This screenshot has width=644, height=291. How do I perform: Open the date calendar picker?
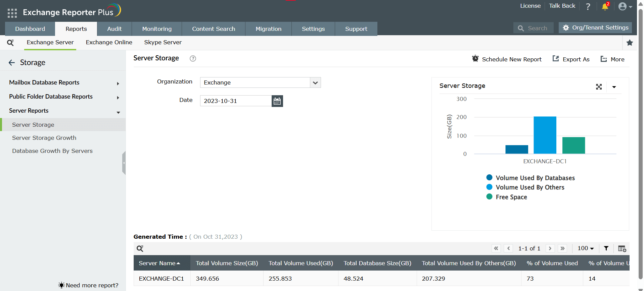(277, 101)
